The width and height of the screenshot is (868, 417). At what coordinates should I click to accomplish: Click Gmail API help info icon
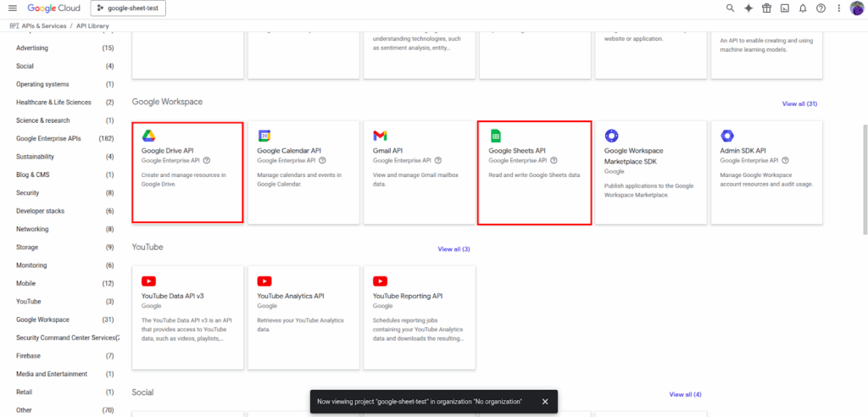tap(438, 160)
